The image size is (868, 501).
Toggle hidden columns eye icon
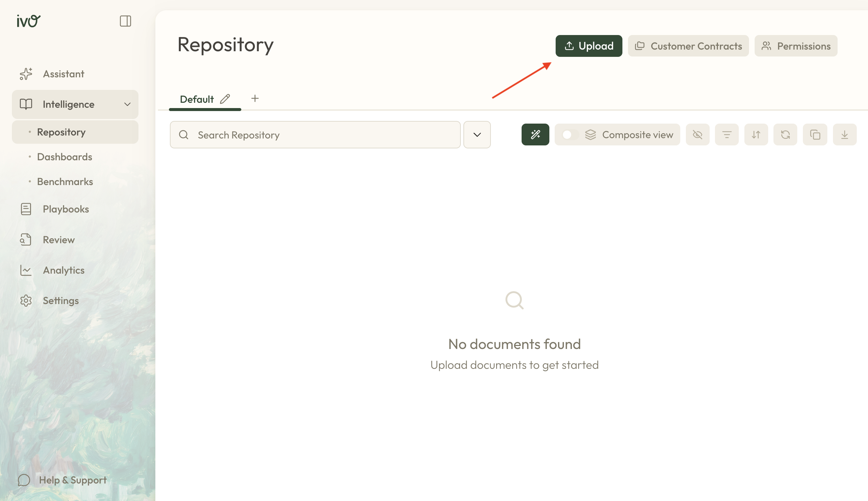click(697, 135)
